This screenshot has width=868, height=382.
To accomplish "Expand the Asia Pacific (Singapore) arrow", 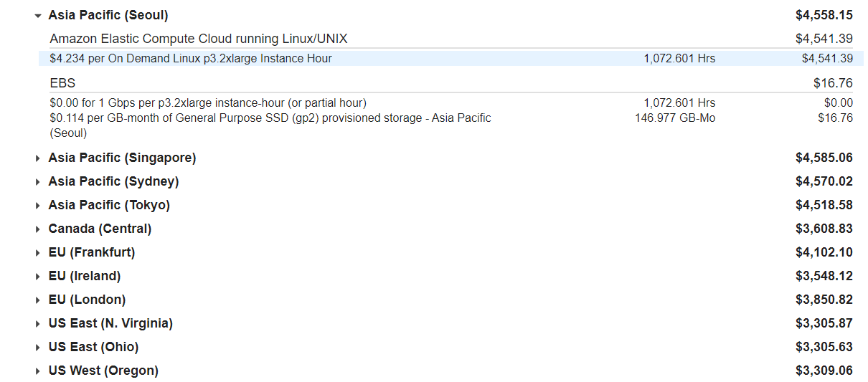I will pyautogui.click(x=38, y=158).
